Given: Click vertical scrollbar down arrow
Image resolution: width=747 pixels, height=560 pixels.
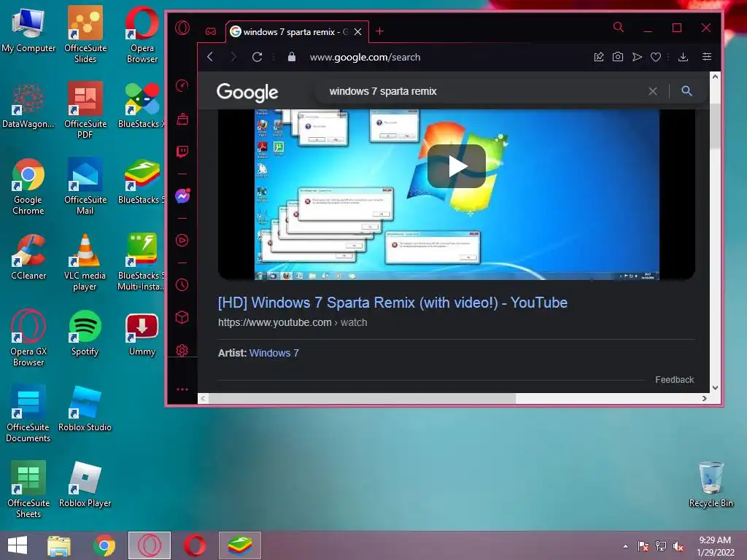Looking at the screenshot, I should [x=715, y=388].
